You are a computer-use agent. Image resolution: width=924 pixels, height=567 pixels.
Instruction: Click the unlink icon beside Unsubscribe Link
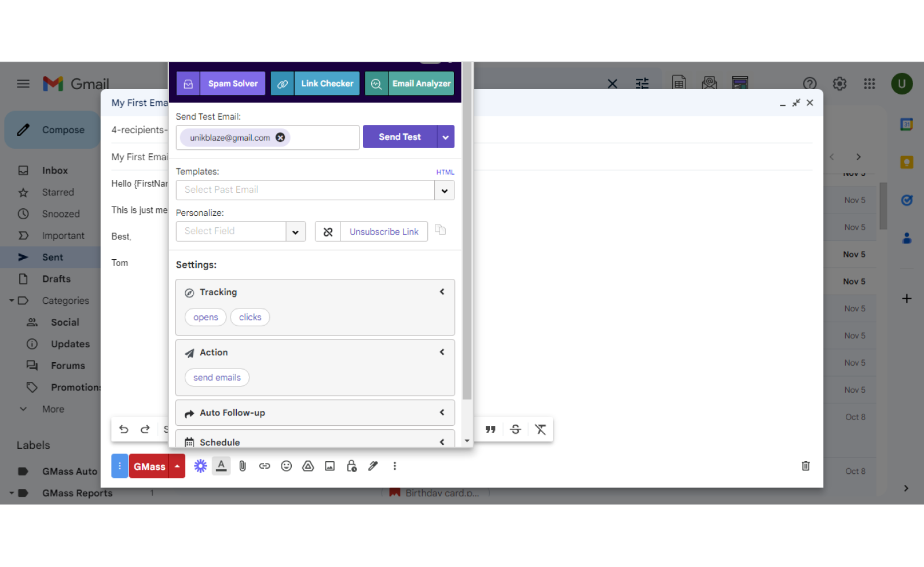(x=328, y=231)
